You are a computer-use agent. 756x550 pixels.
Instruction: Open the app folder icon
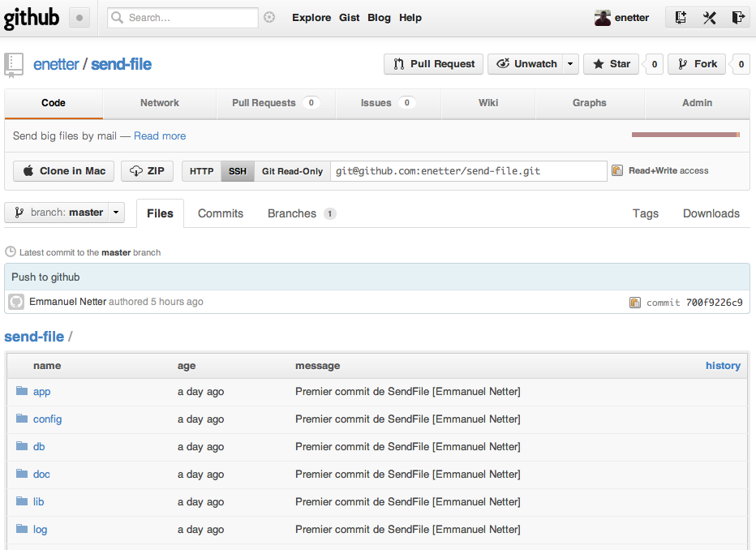[x=22, y=390]
